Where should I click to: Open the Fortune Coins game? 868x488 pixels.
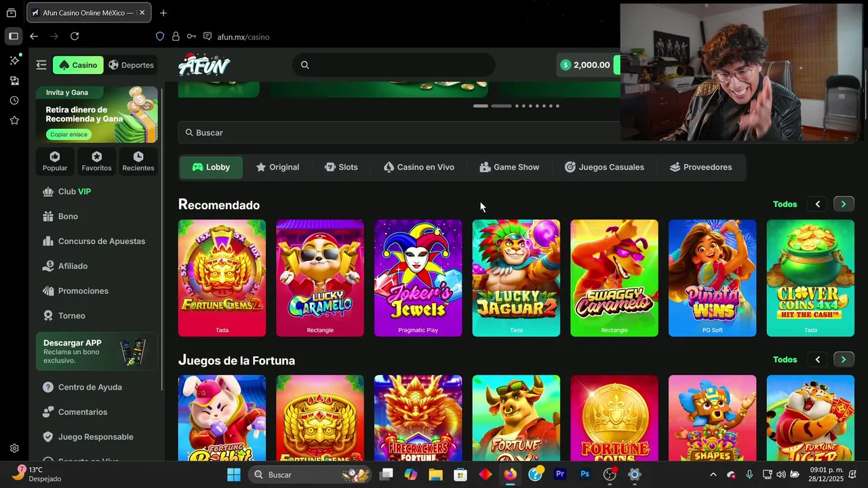(614, 418)
